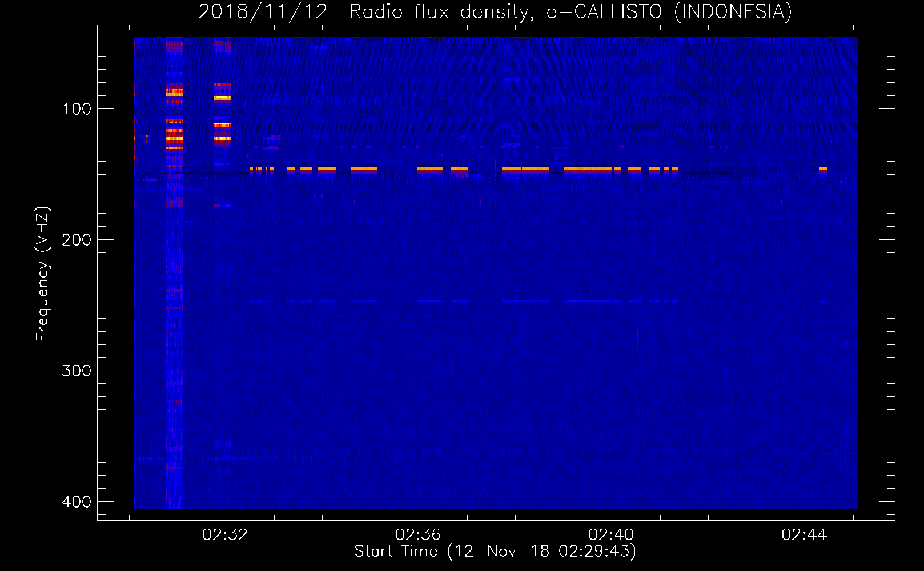Viewport: 924px width, 571px height.
Task: Click the 'Start Time (12-Nov-18 02:29:43)' label
Action: [495, 552]
